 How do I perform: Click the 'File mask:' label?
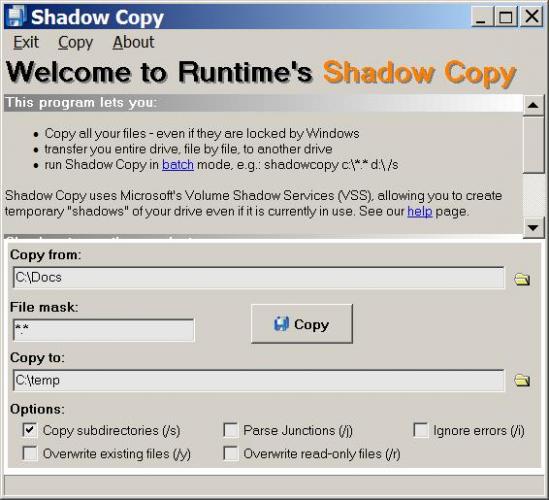pyautogui.click(x=44, y=307)
